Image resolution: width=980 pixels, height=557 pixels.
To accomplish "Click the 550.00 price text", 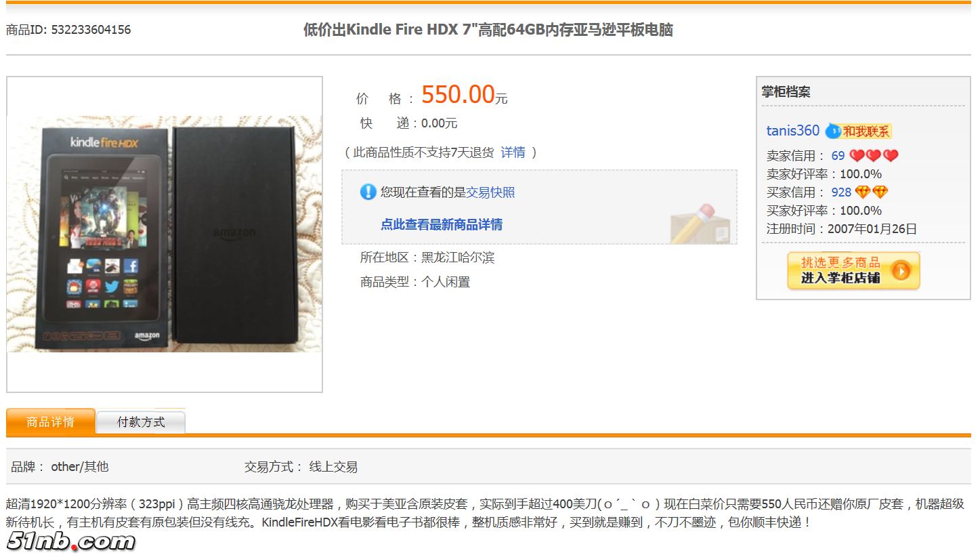I will [x=459, y=94].
